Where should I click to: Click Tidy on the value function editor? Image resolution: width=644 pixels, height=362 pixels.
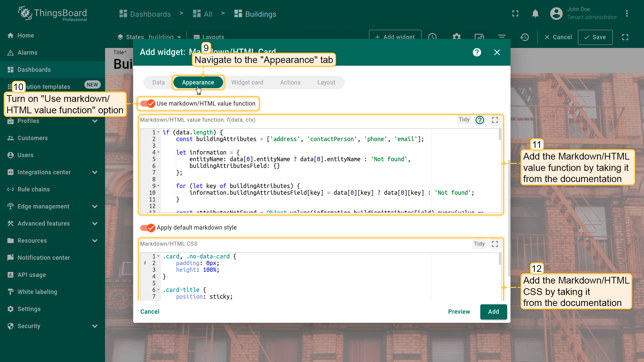pos(464,120)
